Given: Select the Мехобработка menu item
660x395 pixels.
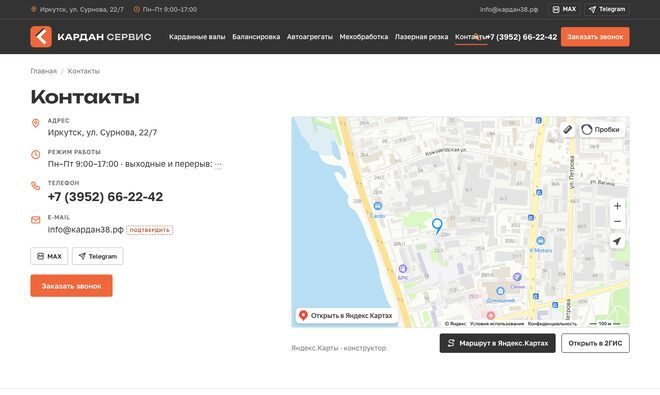Looking at the screenshot, I should pos(364,37).
